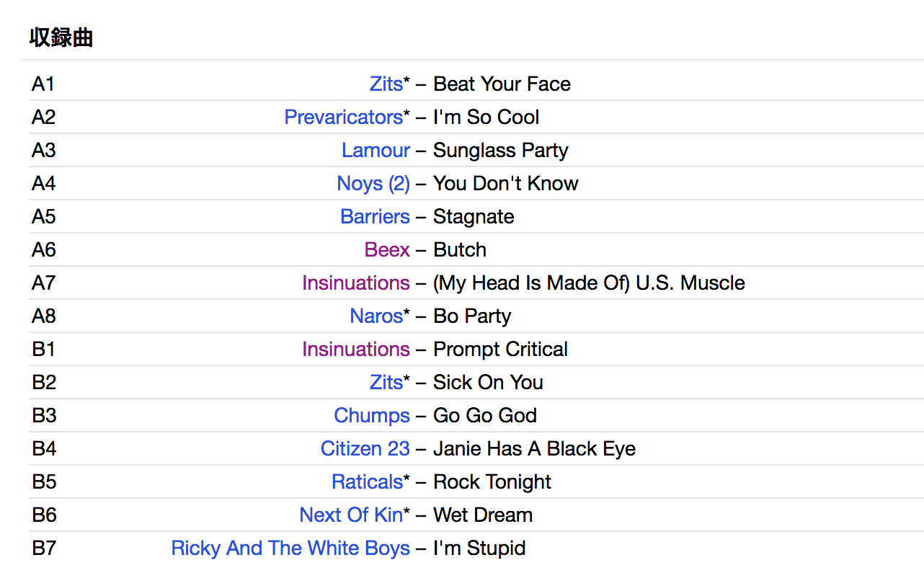Follow the Noys (2) artist link
This screenshot has height=573, width=924.
(x=373, y=184)
